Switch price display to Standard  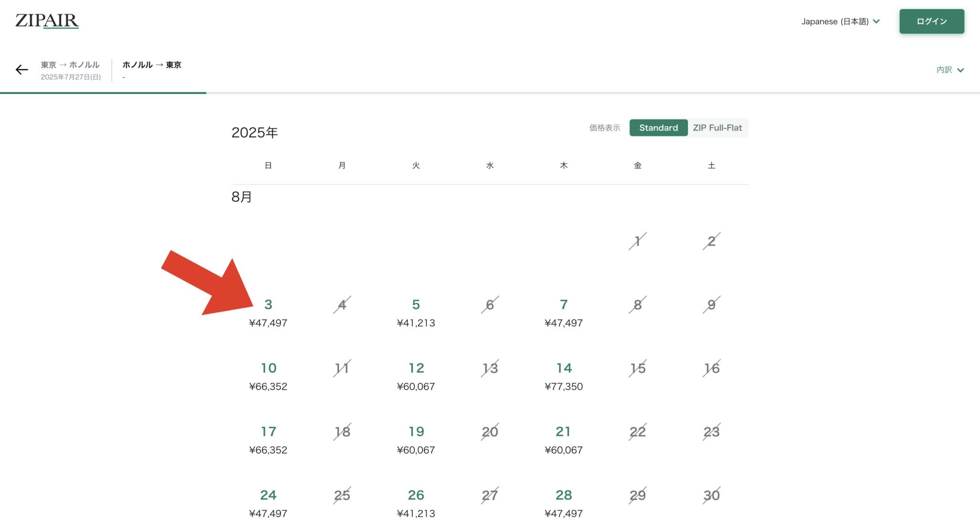coord(658,128)
